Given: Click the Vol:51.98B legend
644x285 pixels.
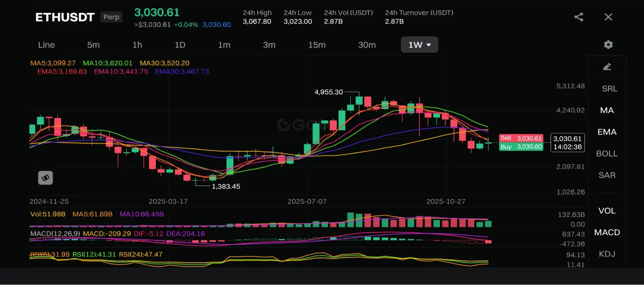Looking at the screenshot, I should (48, 214).
